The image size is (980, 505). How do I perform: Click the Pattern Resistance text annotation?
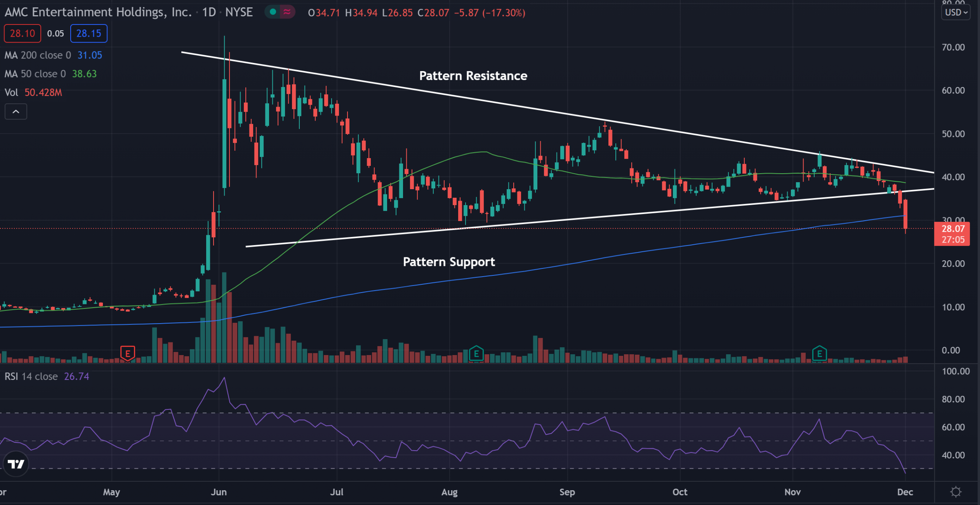coord(473,76)
